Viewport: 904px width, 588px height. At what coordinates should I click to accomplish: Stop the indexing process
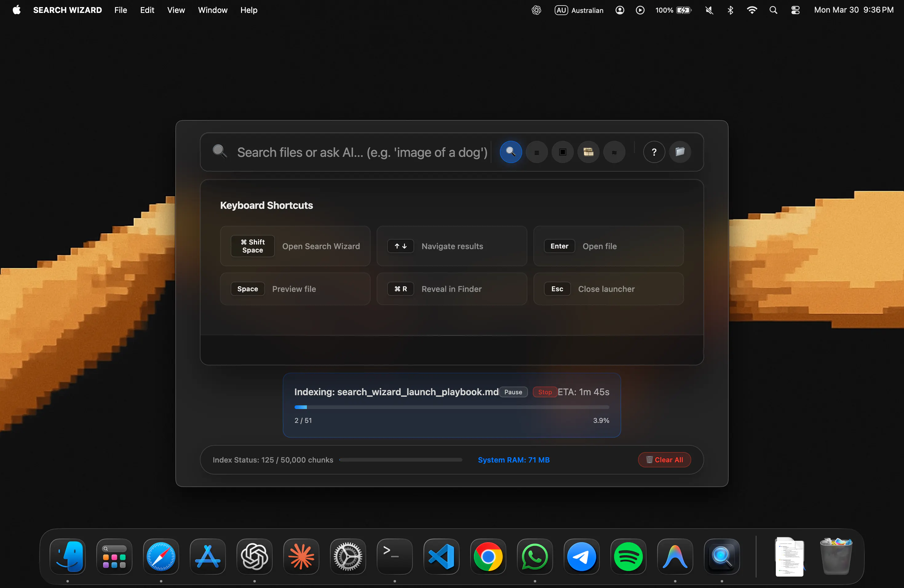click(545, 392)
